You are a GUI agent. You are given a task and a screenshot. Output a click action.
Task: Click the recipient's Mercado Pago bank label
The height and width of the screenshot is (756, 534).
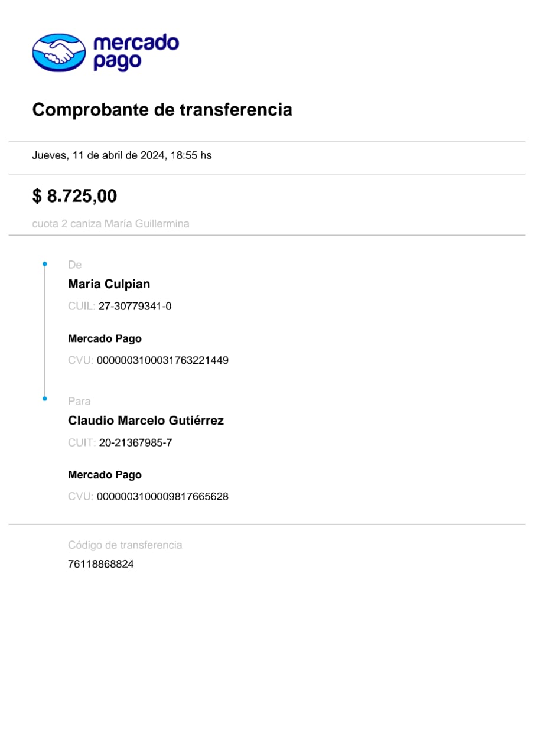tap(105, 475)
